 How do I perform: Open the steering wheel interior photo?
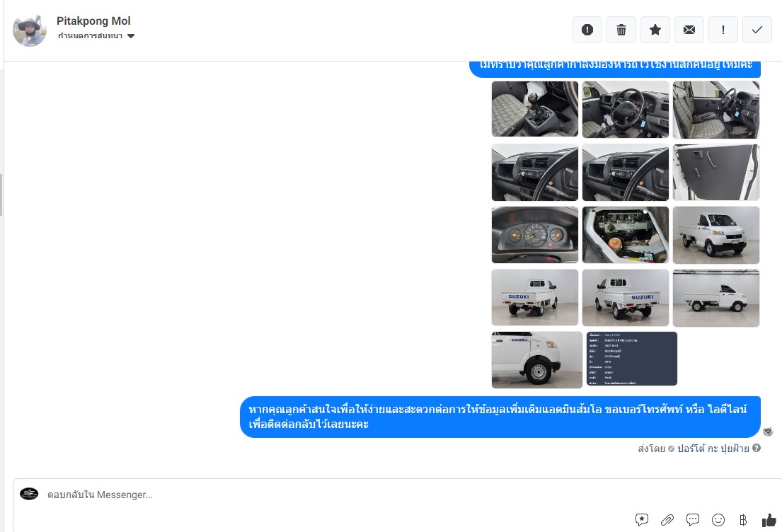pos(626,109)
